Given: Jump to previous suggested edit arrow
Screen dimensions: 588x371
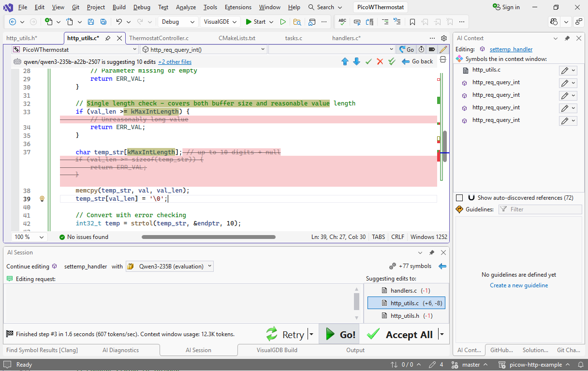Looking at the screenshot, I should 345,61.
